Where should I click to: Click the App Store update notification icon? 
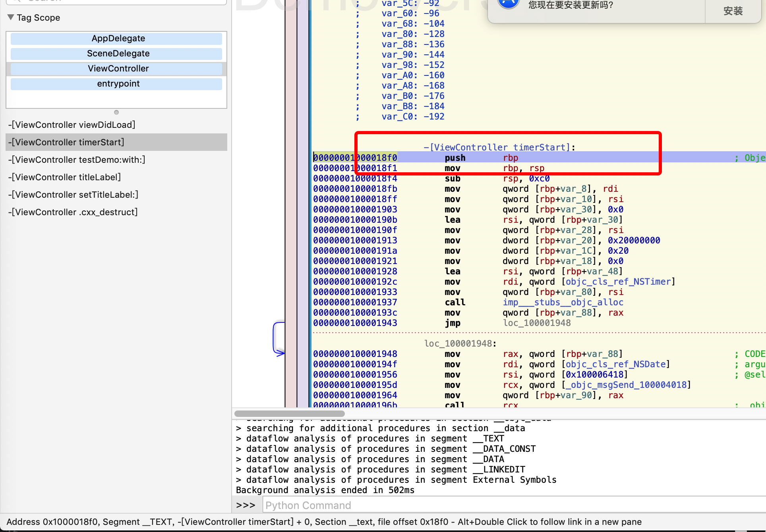click(508, 3)
